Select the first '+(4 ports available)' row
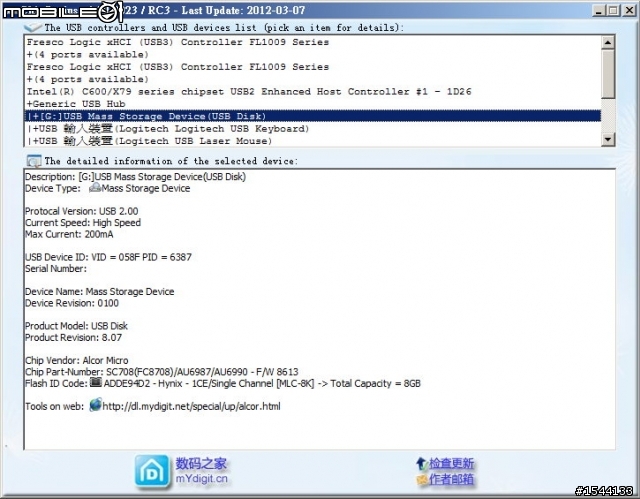640x499 pixels. pos(313,54)
